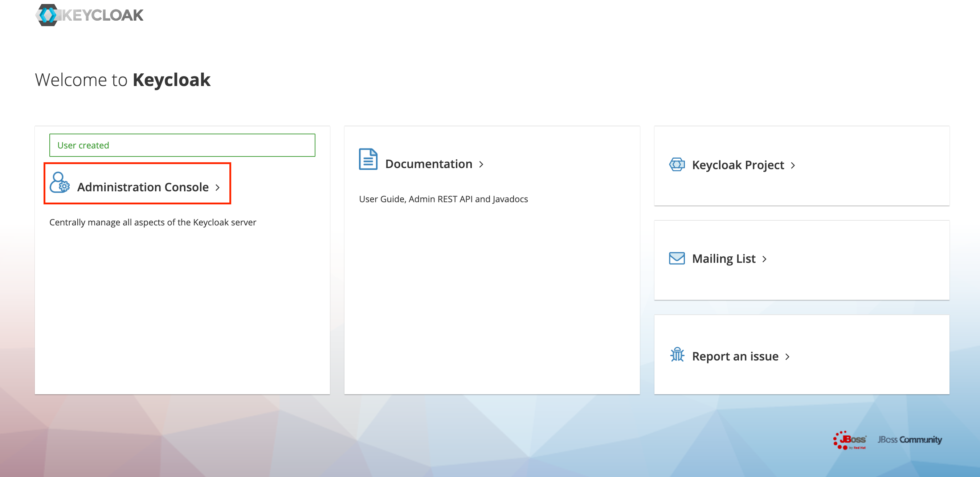The width and height of the screenshot is (980, 477).
Task: Click the Keycloak Project hexagon icon
Action: pos(677,165)
